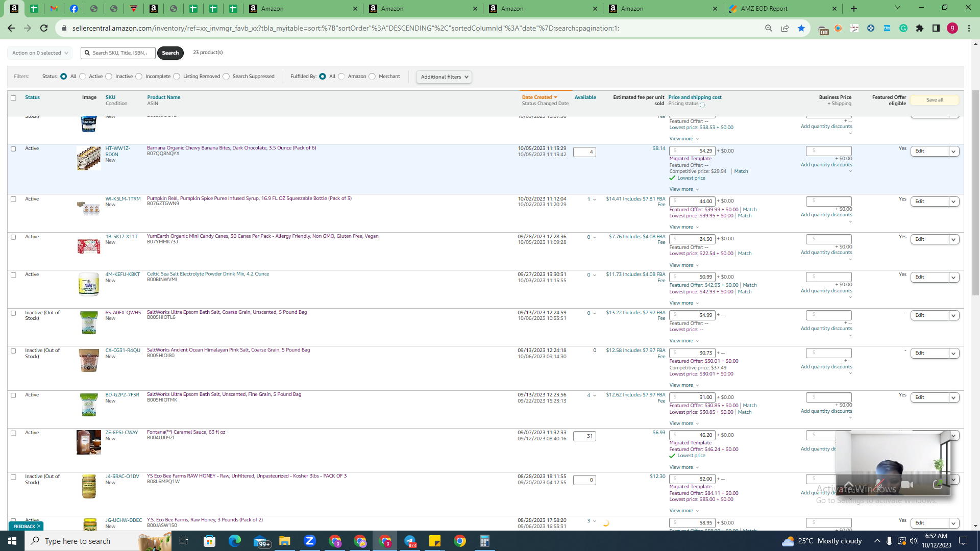Screen dimensions: 980x551
Task: Check the Pumpkin Spice Syrup row checkbox
Action: pos(13,199)
